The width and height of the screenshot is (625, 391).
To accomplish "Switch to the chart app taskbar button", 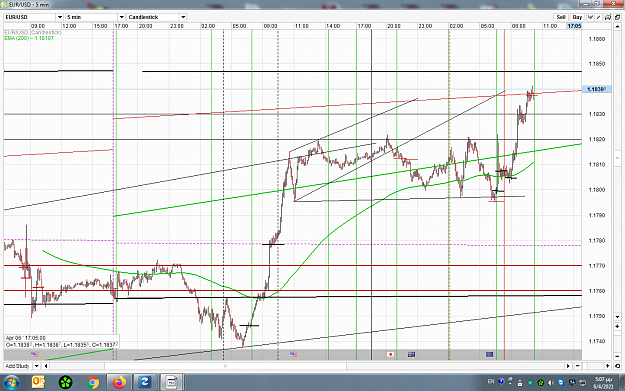I will click(171, 383).
